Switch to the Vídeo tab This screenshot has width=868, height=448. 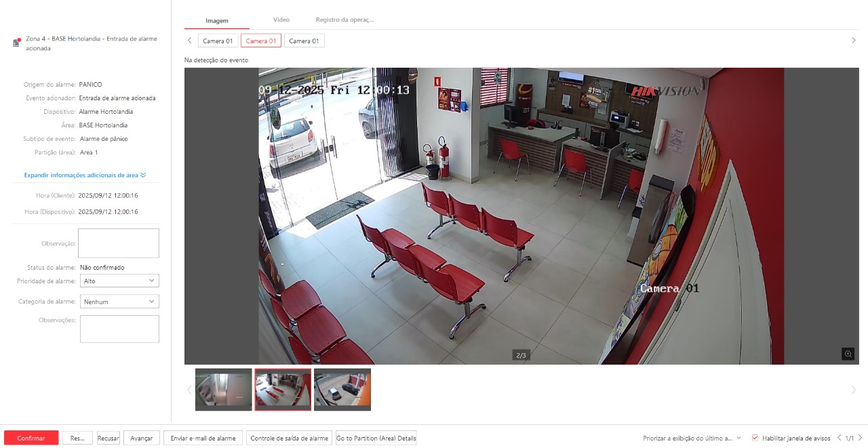281,20
